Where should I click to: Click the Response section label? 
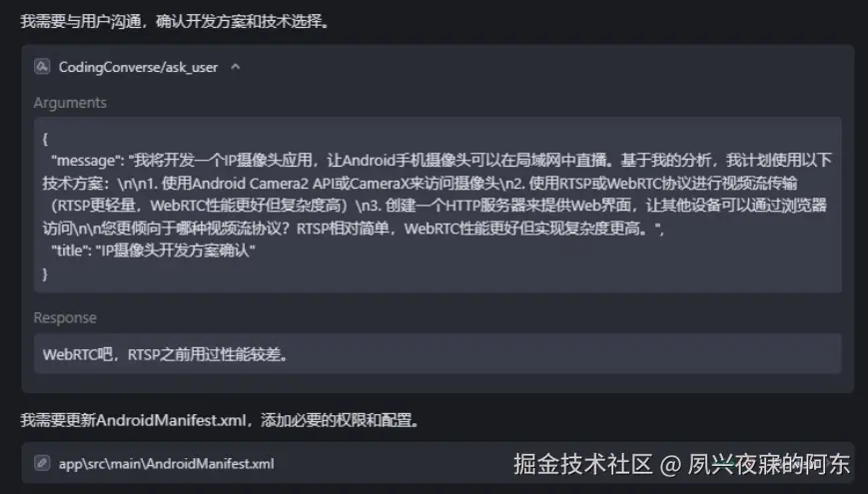65,318
